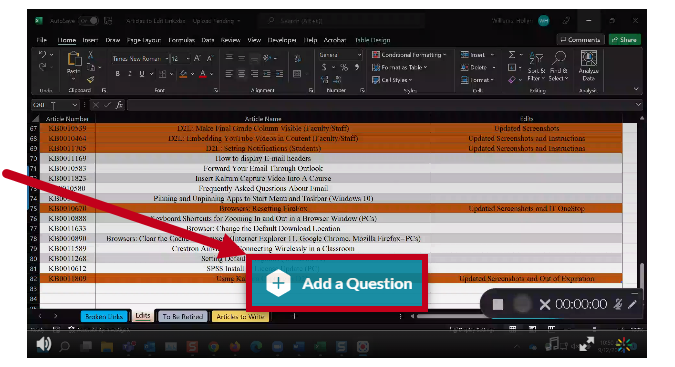Click the recorder pen annotation icon
Screen dimensions: 675x367
click(x=632, y=304)
